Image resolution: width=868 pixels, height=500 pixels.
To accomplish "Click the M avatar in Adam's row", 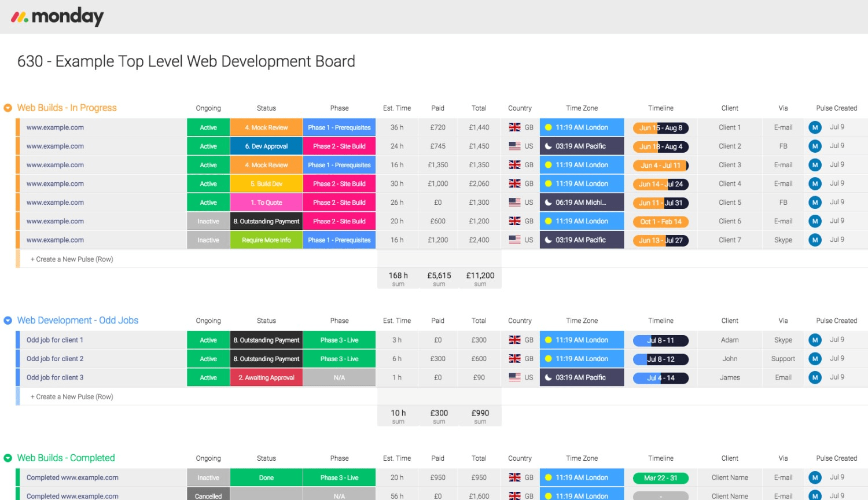I will (815, 340).
